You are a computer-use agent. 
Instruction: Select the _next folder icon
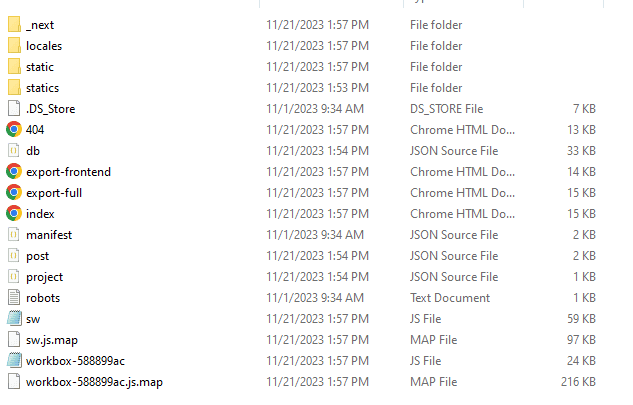coord(14,24)
